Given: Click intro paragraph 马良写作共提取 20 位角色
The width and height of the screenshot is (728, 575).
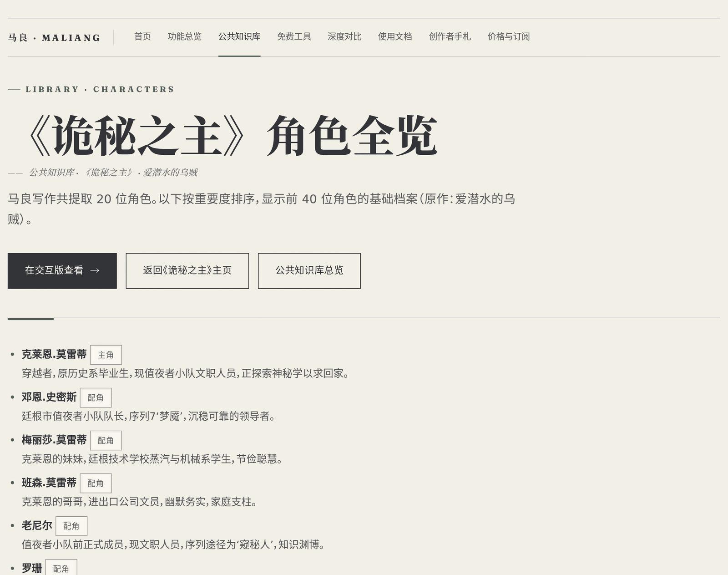Looking at the screenshot, I should (x=262, y=209).
